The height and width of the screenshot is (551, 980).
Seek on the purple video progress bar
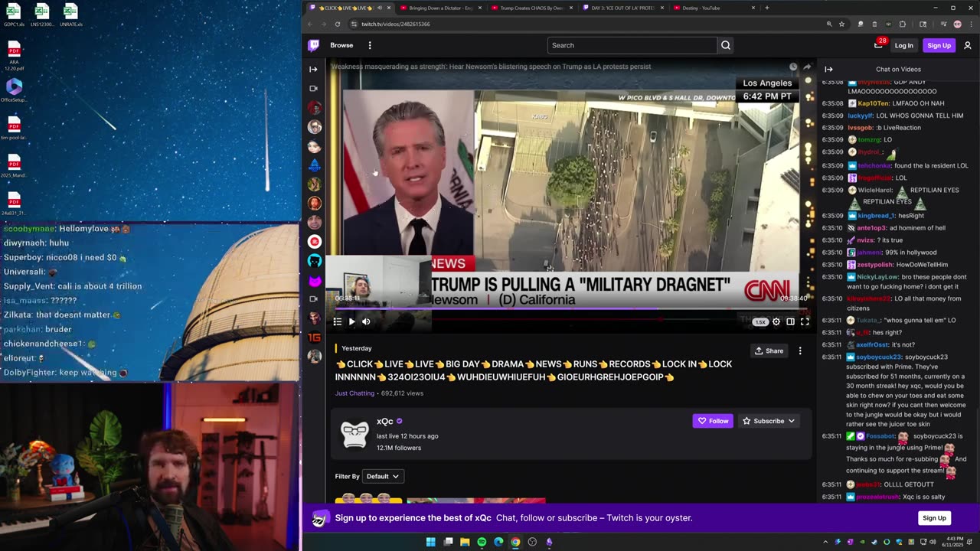coord(570,309)
